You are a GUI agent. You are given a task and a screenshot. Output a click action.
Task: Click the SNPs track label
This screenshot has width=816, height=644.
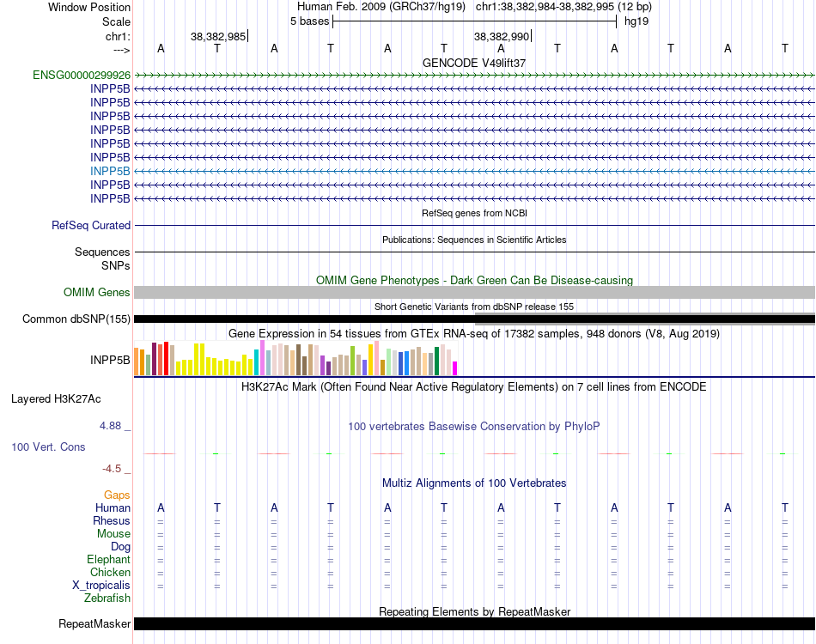pos(116,266)
